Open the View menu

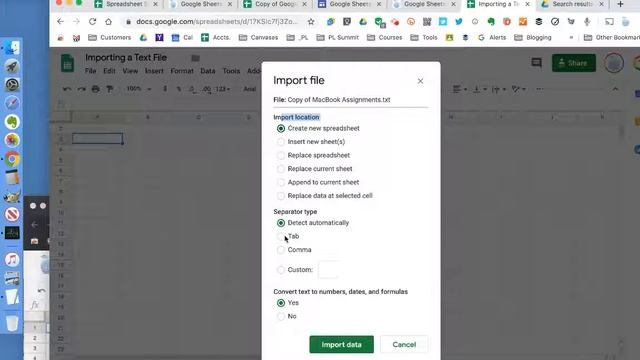point(130,71)
